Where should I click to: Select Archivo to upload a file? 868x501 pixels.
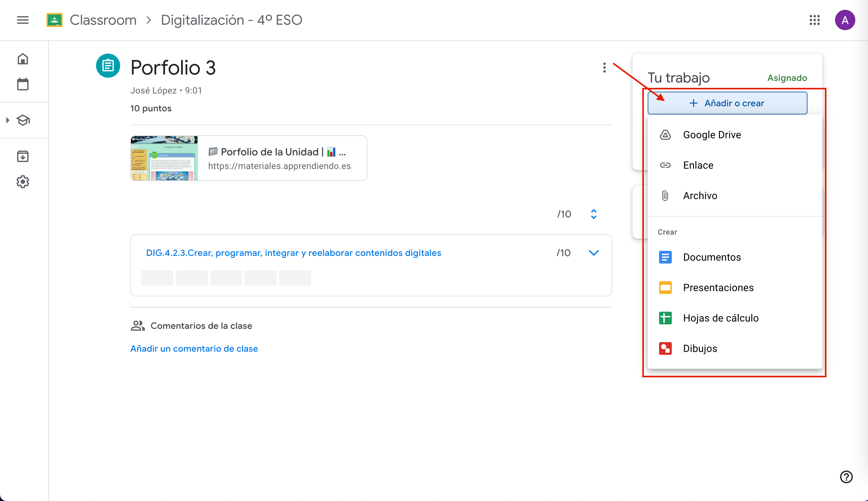(700, 196)
